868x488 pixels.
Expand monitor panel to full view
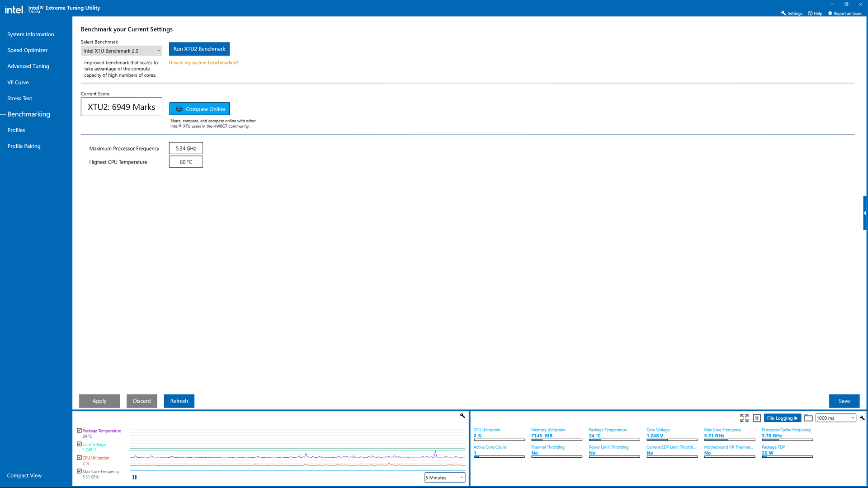[744, 418]
